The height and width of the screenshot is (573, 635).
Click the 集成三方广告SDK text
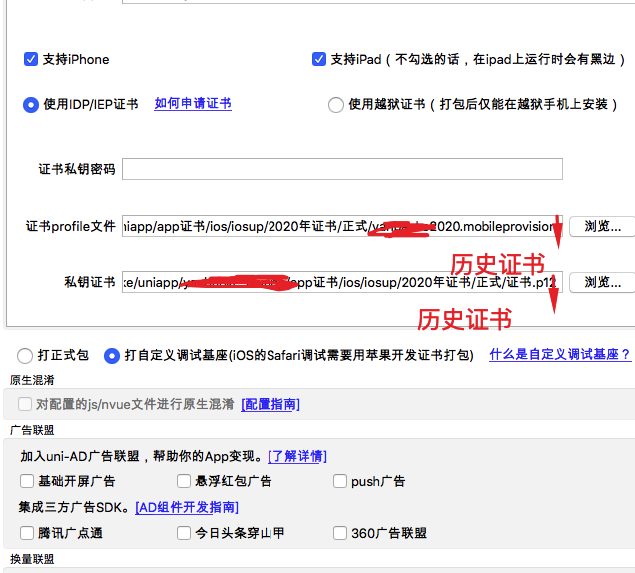pyautogui.click(x=74, y=507)
